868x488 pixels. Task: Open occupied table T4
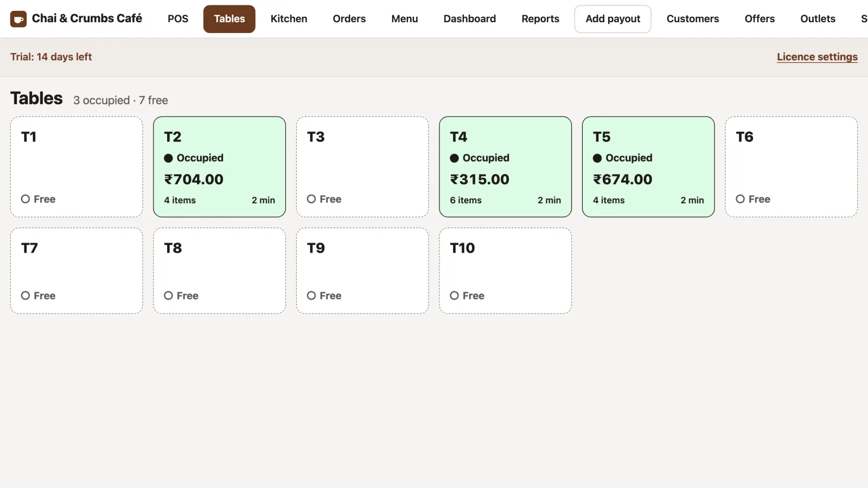505,167
